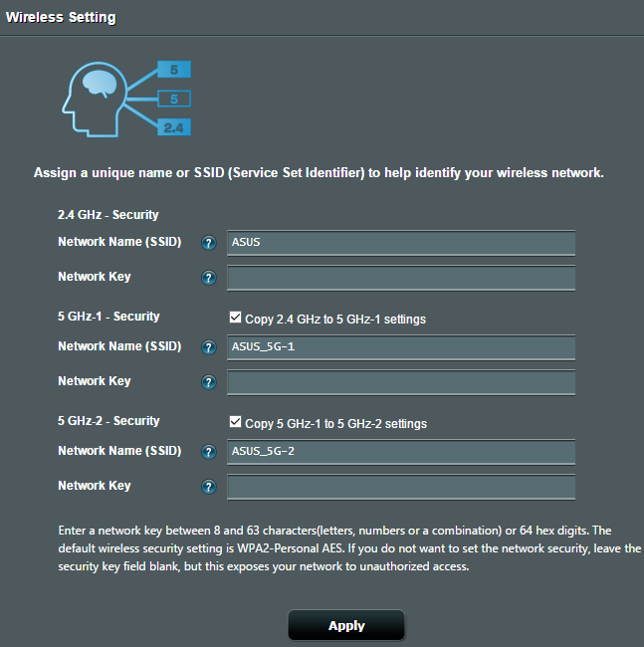Image resolution: width=644 pixels, height=647 pixels.
Task: Click the Apply button
Action: pyautogui.click(x=346, y=625)
